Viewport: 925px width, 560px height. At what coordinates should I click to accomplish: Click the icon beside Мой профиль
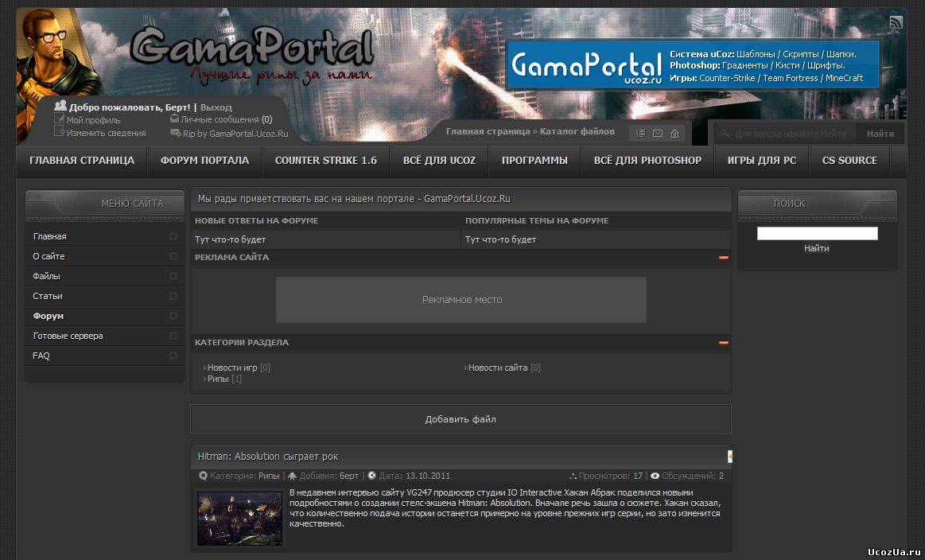point(59,119)
